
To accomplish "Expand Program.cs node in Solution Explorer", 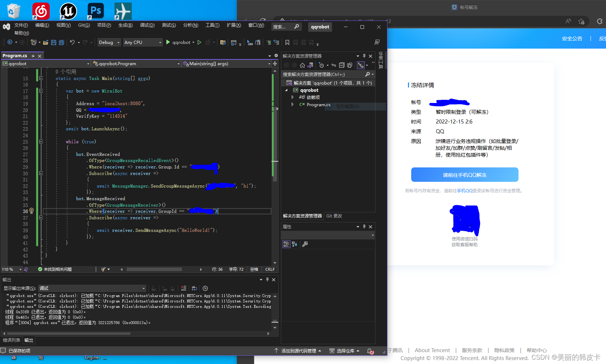I will pyautogui.click(x=293, y=104).
